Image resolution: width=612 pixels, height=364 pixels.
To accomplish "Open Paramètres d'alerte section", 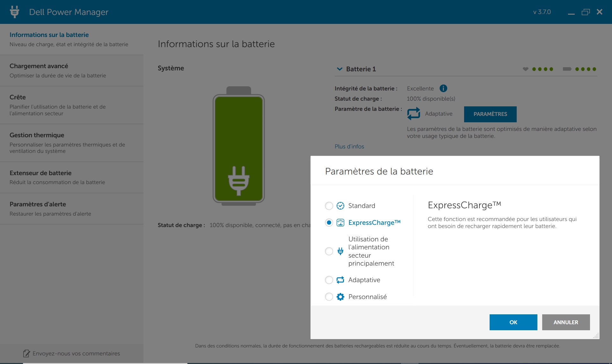I will [x=72, y=209].
